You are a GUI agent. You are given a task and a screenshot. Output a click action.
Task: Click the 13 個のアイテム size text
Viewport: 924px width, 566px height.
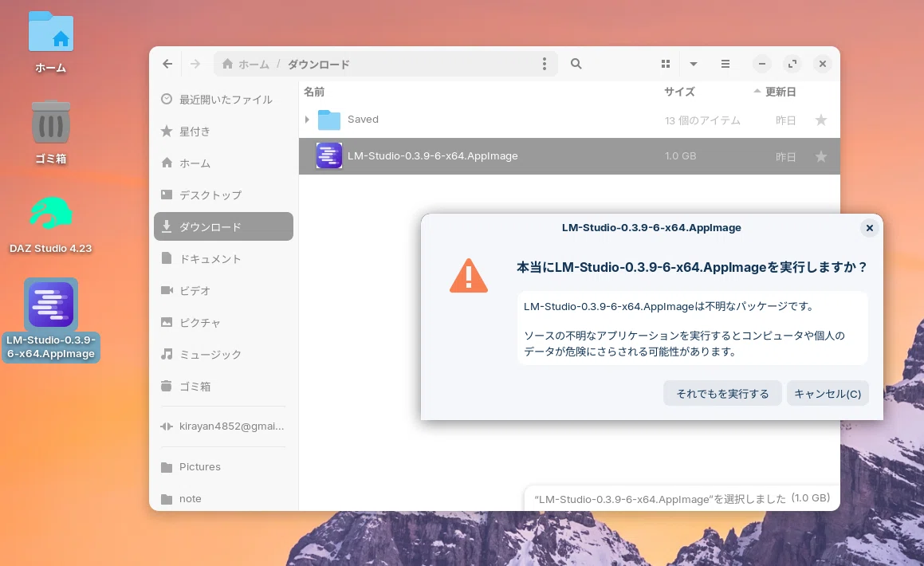(702, 120)
